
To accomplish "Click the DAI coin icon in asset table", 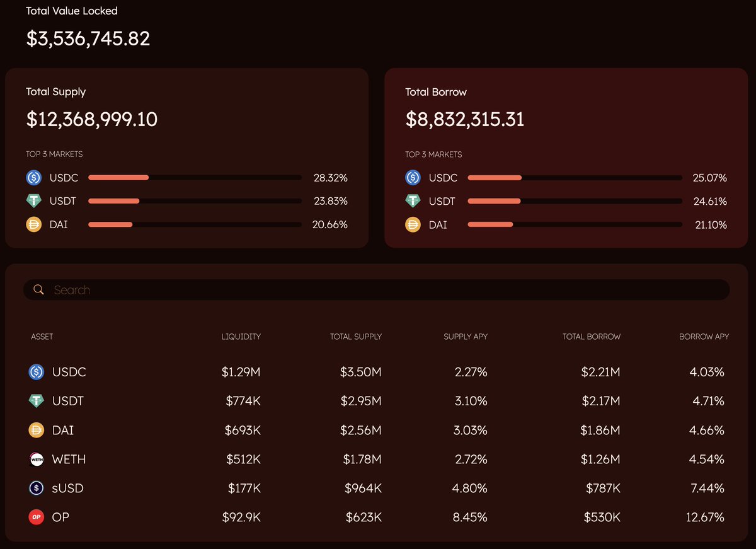I will pyautogui.click(x=37, y=430).
